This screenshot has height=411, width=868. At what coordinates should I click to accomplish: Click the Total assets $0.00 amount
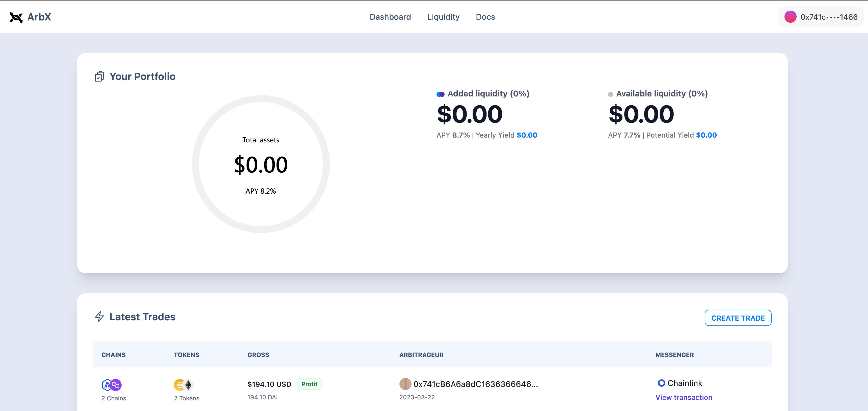[x=261, y=165]
